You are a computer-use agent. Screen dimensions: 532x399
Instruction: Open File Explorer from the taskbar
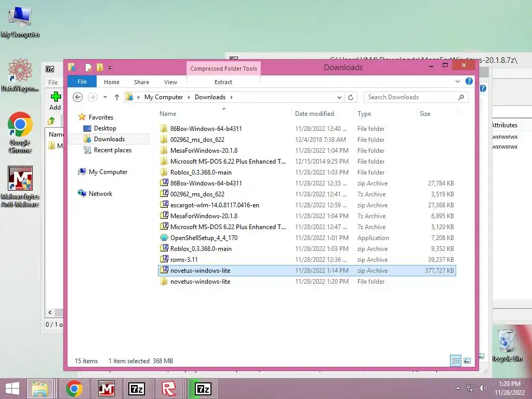click(x=40, y=389)
